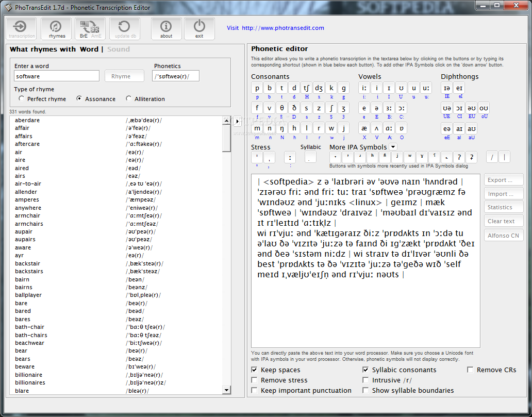
Task: Enable Show syllable boundaries
Action: (x=408, y=391)
